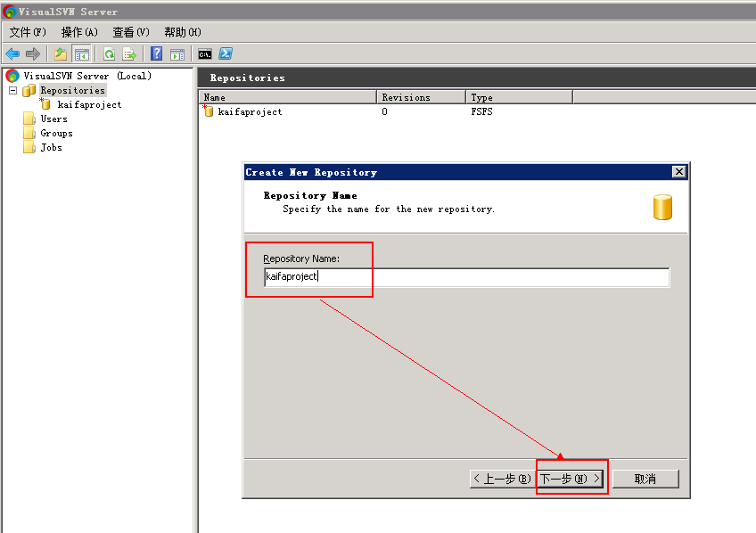This screenshot has width=756, height=533.
Task: Click the yellow repository cylinder in the dialog
Action: point(662,207)
